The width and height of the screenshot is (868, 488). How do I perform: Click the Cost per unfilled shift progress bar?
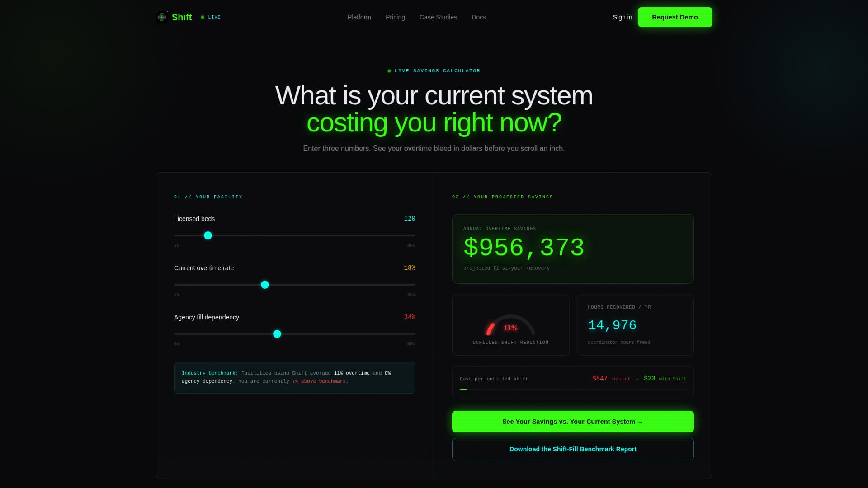point(573,390)
